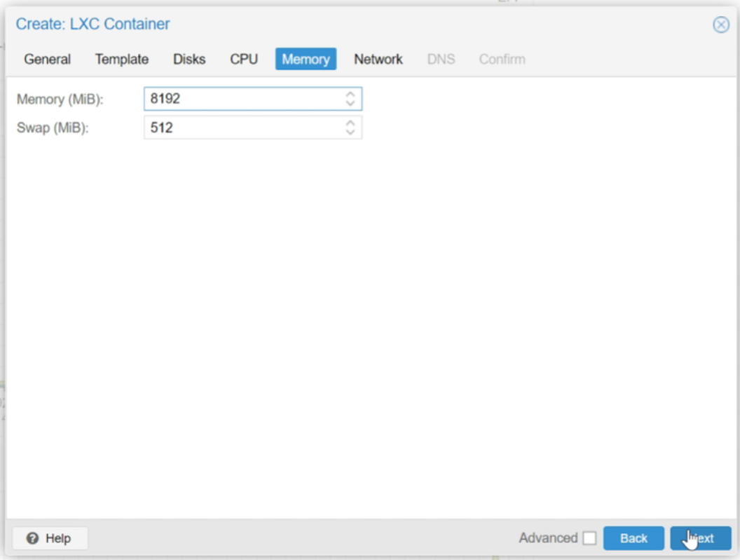Screen dimensions: 740x560
Task: Increase Memory with the up stepper arrow
Action: (x=352, y=95)
